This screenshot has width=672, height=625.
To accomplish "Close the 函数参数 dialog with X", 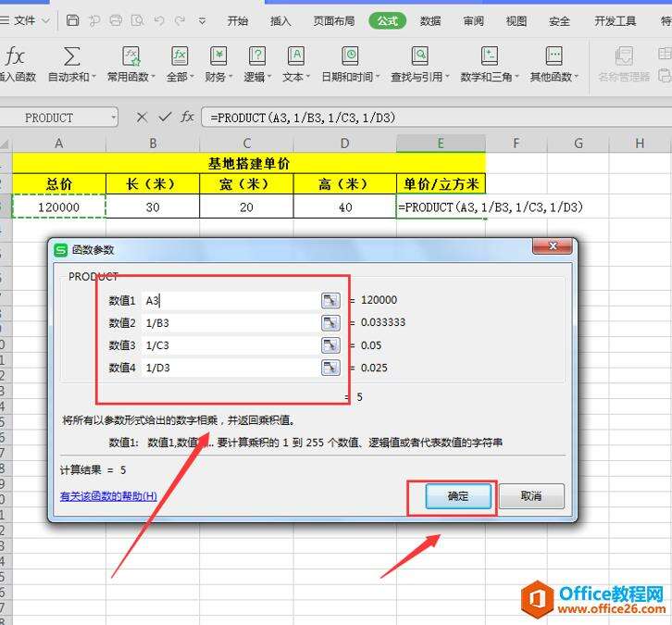I will coord(553,245).
